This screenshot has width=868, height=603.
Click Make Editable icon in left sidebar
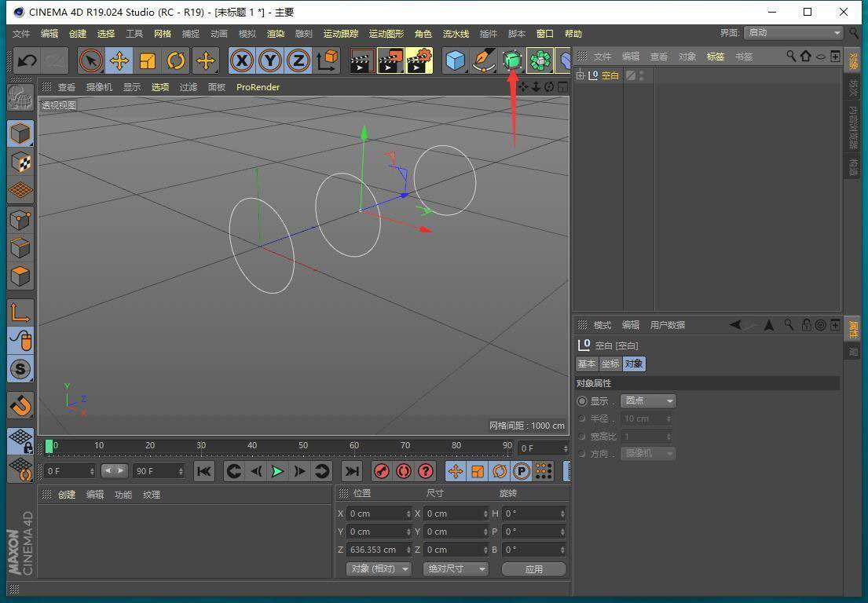(20, 98)
